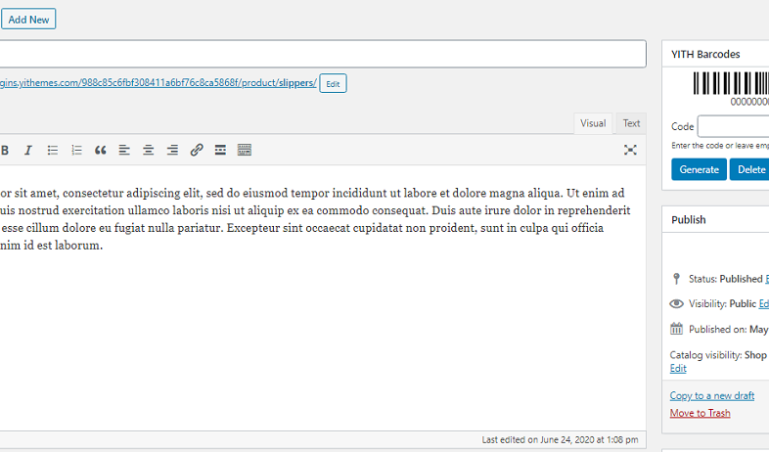The height and width of the screenshot is (452, 769).
Task: Center align the text
Action: point(148,150)
